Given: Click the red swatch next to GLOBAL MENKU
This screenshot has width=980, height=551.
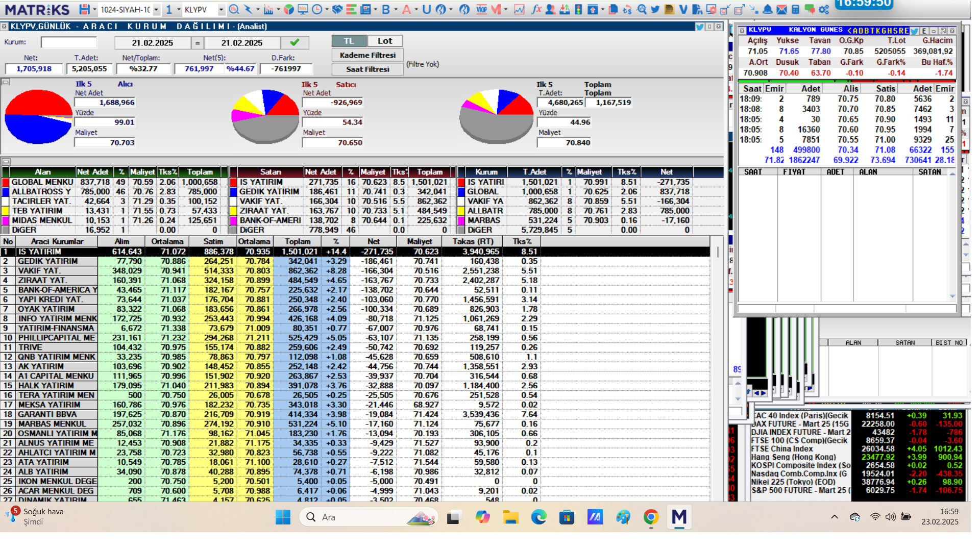Looking at the screenshot, I should pos(5,182).
